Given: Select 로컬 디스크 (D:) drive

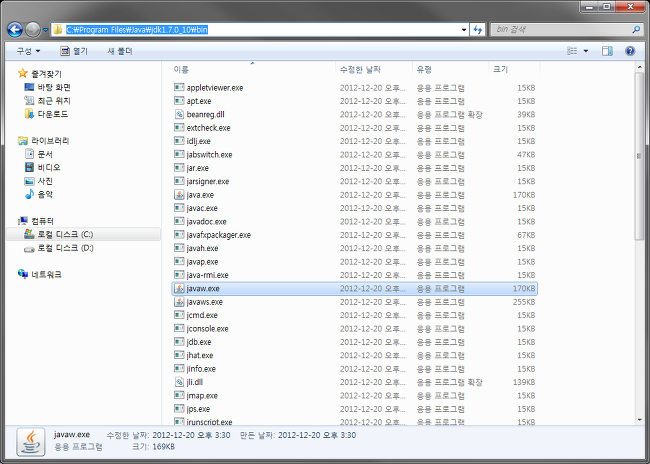Looking at the screenshot, I should point(58,248).
